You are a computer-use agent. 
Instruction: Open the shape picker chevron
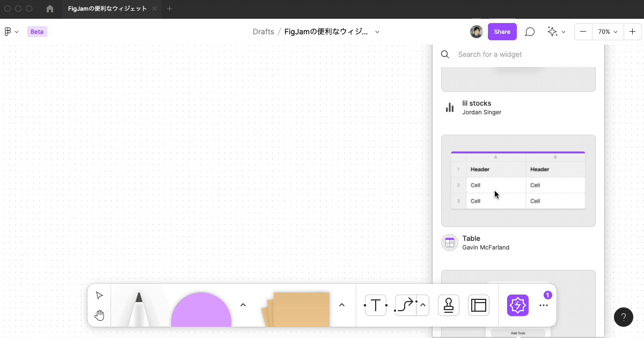(243, 304)
